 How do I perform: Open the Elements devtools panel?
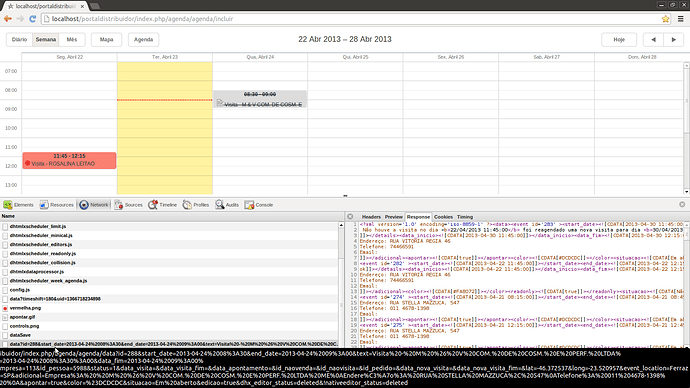point(18,205)
